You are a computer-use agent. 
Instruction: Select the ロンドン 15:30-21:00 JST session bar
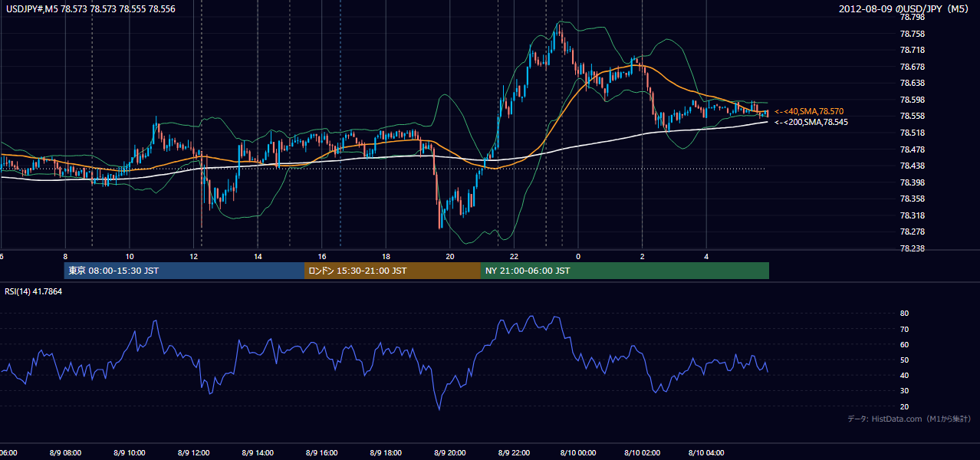click(393, 271)
